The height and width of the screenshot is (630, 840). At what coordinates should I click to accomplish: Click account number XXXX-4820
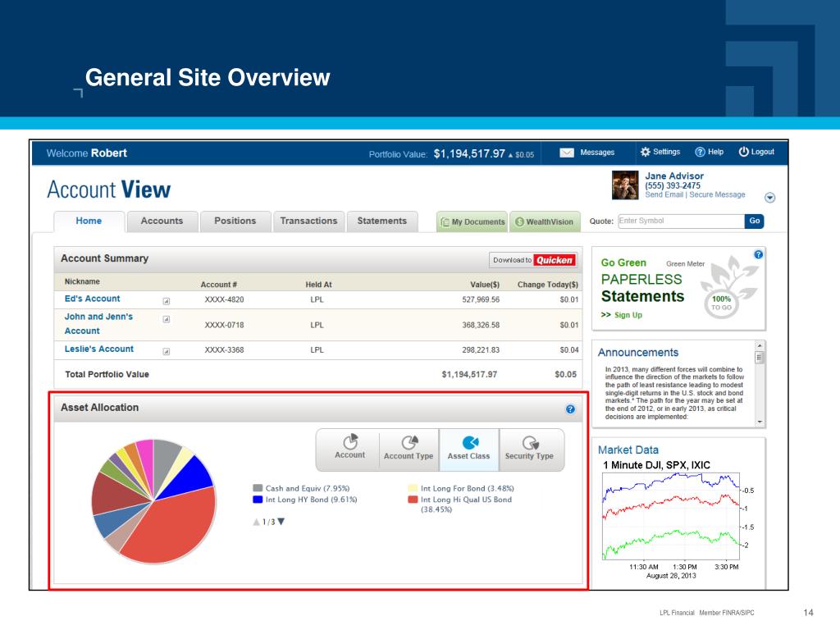click(224, 300)
